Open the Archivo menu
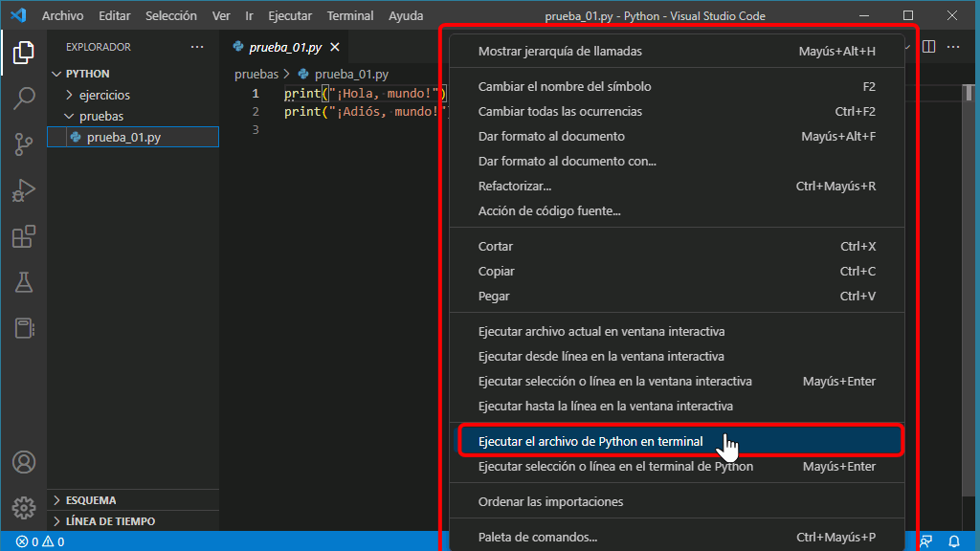This screenshot has height=551, width=980. [62, 15]
